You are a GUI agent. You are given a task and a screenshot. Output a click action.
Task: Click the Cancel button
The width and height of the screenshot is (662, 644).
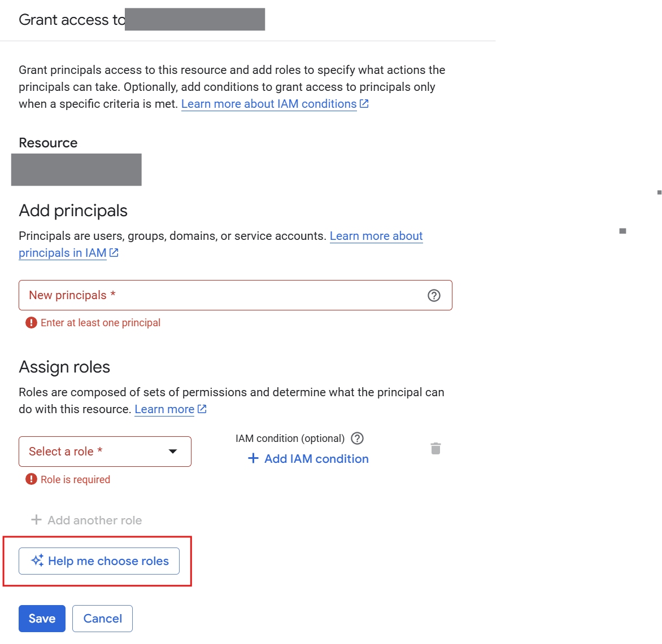pos(102,619)
